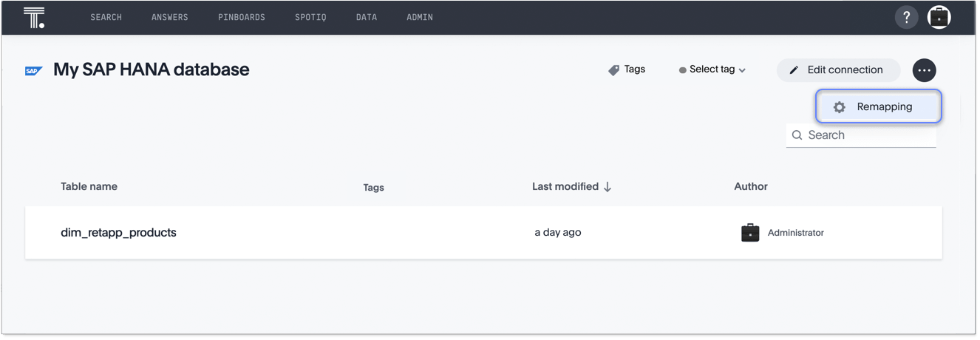
Task: Open the Answers tab
Action: 169,17
